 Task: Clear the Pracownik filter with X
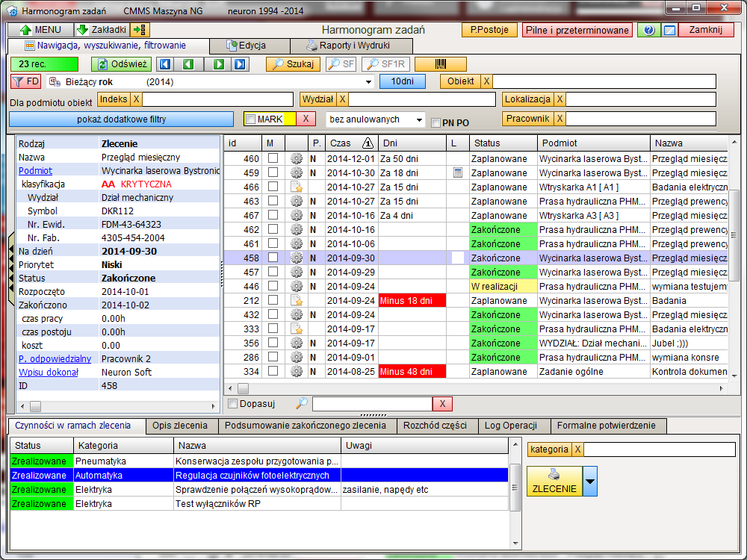click(x=560, y=119)
